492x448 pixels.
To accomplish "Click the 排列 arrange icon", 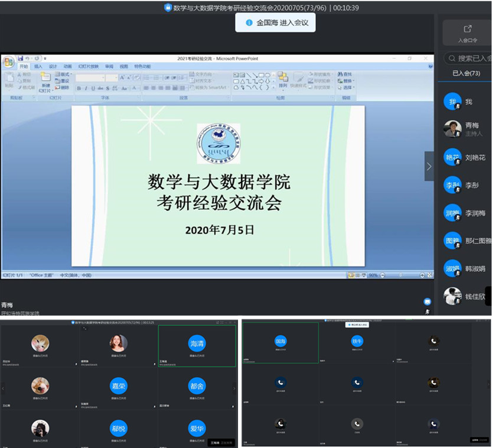I will [x=283, y=80].
